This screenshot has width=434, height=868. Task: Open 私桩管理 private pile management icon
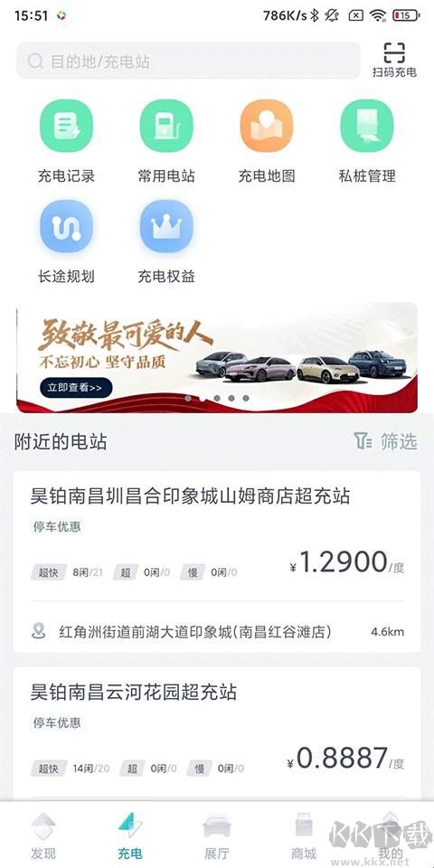coord(366,126)
